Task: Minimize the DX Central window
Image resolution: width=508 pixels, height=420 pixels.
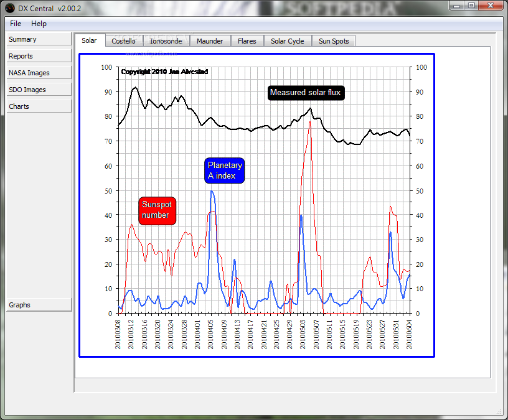Action: click(x=457, y=6)
